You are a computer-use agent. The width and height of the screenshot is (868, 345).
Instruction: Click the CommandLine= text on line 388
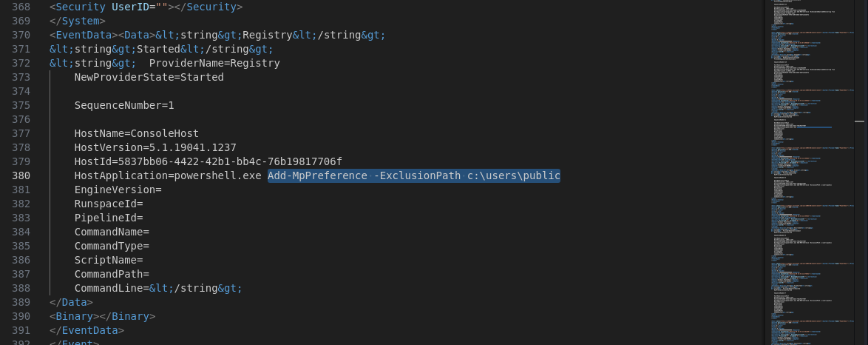click(x=112, y=289)
